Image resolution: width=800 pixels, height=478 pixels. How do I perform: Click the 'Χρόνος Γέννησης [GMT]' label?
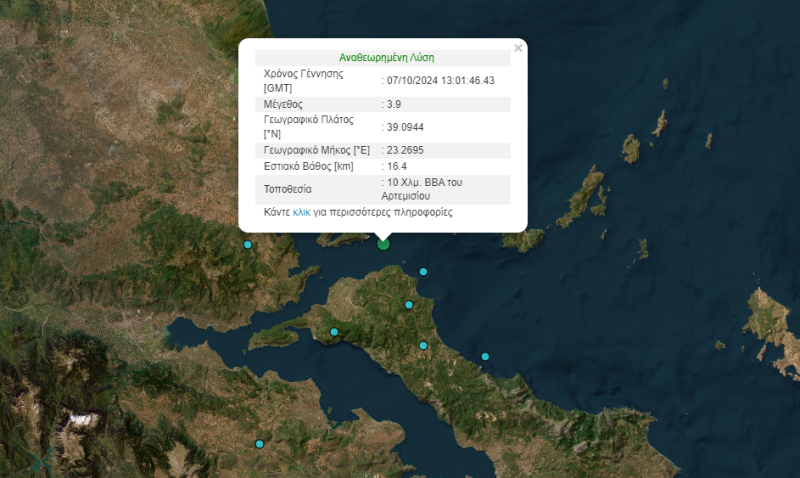[304, 81]
